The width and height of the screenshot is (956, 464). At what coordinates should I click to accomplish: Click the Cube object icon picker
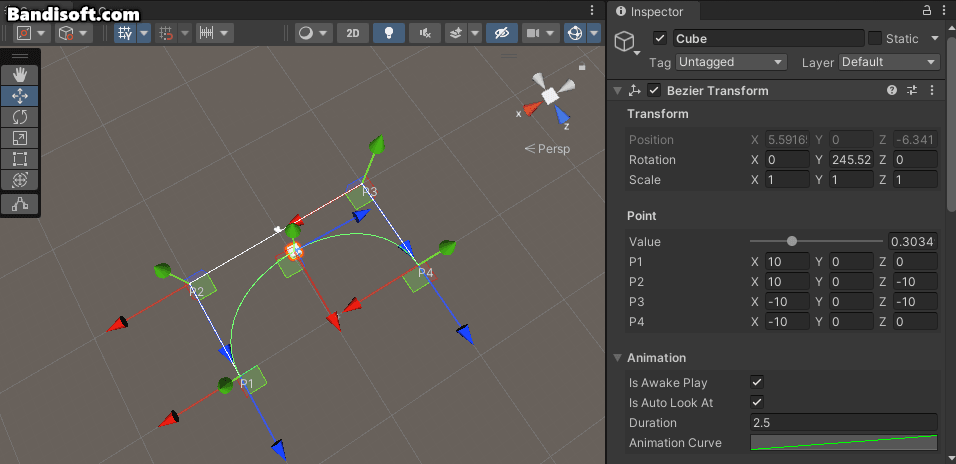coord(624,41)
